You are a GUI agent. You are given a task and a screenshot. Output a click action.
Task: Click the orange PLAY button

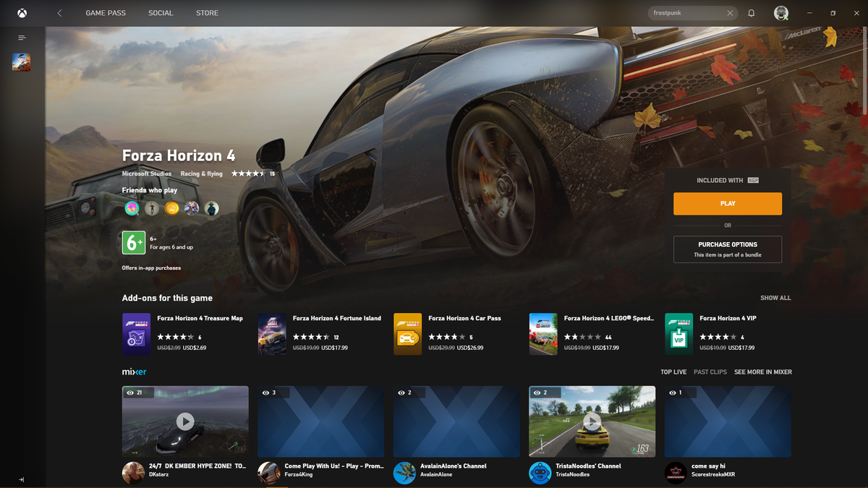[728, 204]
